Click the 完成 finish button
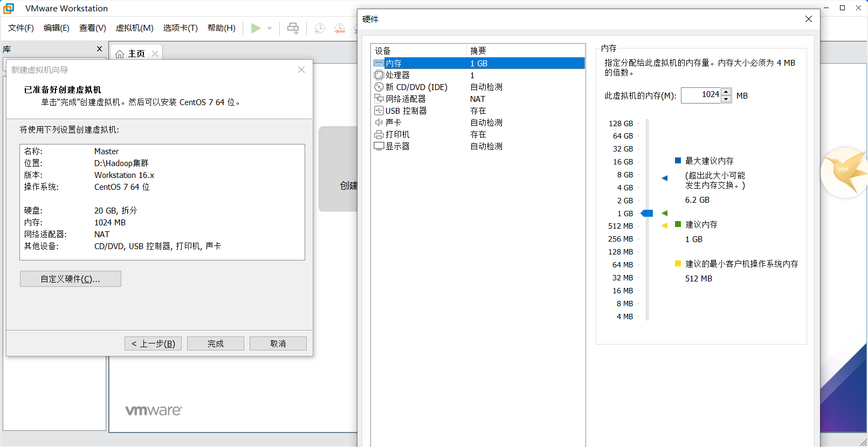Screen dimensions: 868x447 216,343
